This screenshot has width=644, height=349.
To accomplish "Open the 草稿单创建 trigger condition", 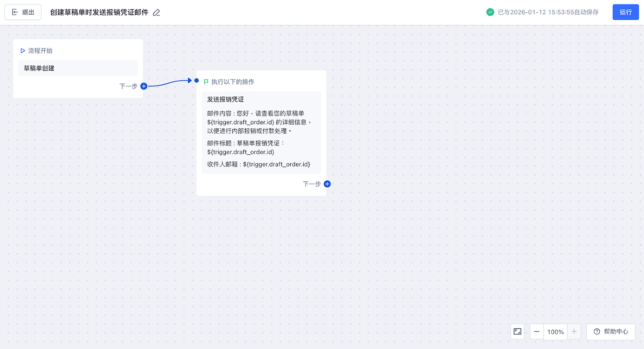I will tap(78, 68).
